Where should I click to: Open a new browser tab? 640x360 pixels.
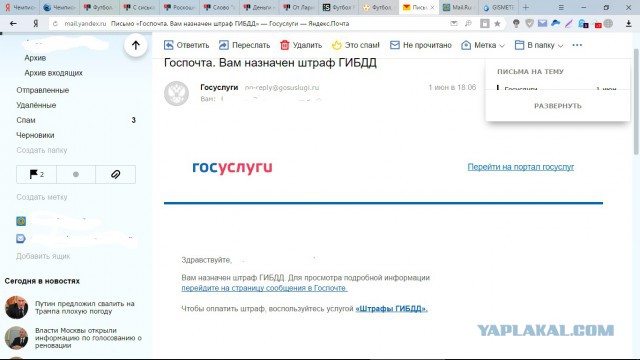pyautogui.click(x=526, y=7)
